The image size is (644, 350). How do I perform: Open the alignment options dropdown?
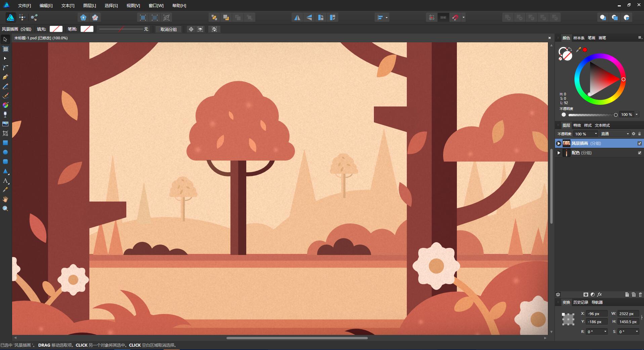click(382, 17)
